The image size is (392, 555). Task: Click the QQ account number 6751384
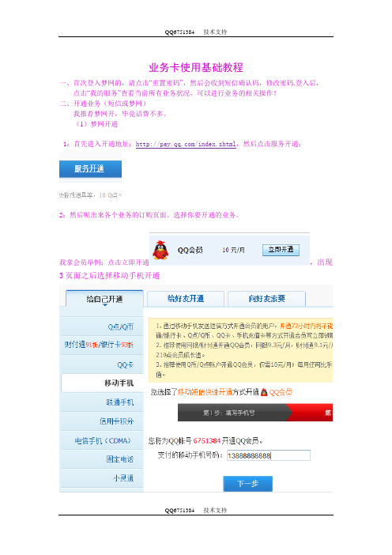[207, 440]
